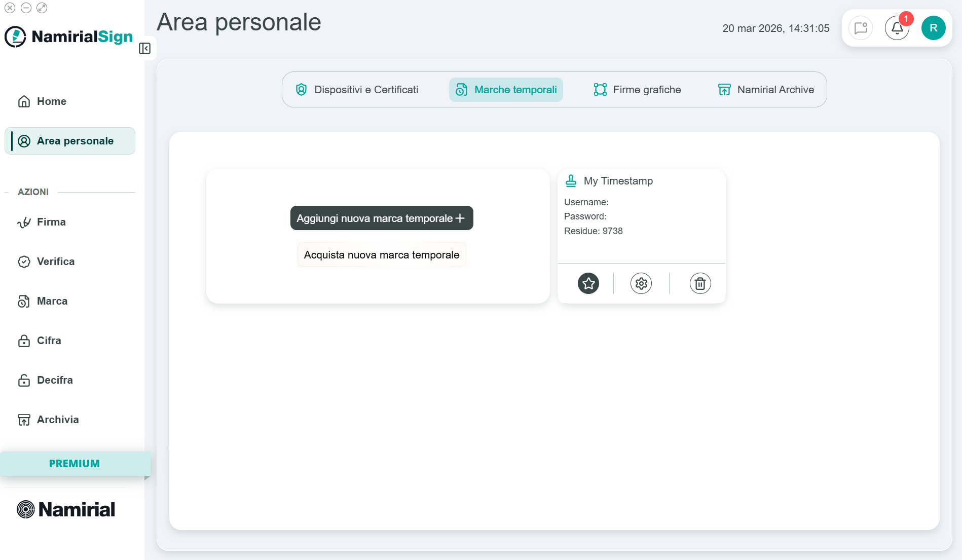
Task: Open settings gear for My Timestamp
Action: coord(641,283)
